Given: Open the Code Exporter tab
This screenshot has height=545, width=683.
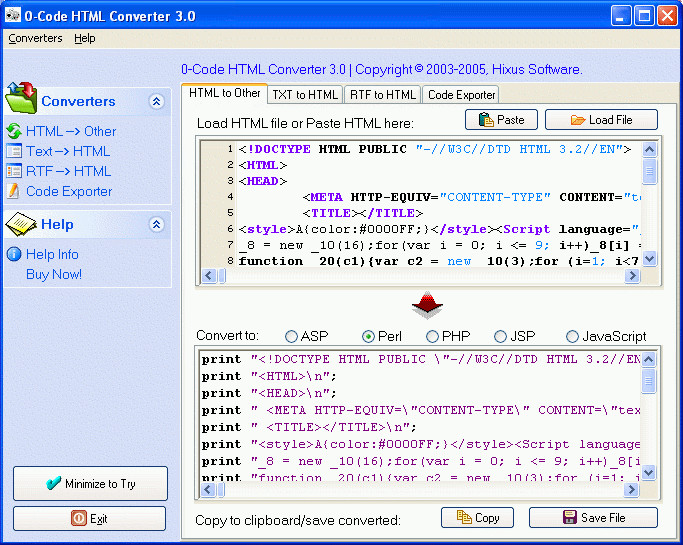Looking at the screenshot, I should point(461,95).
